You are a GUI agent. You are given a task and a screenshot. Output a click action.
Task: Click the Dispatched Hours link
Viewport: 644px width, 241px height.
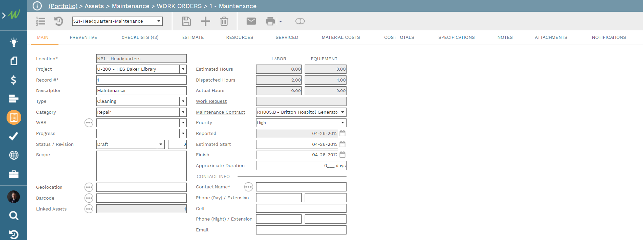pos(215,80)
